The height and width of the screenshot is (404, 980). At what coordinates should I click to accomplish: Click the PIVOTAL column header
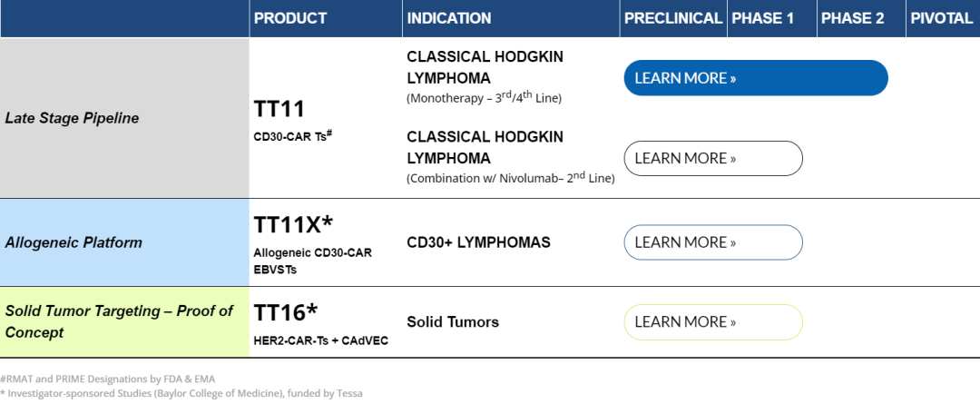click(941, 18)
